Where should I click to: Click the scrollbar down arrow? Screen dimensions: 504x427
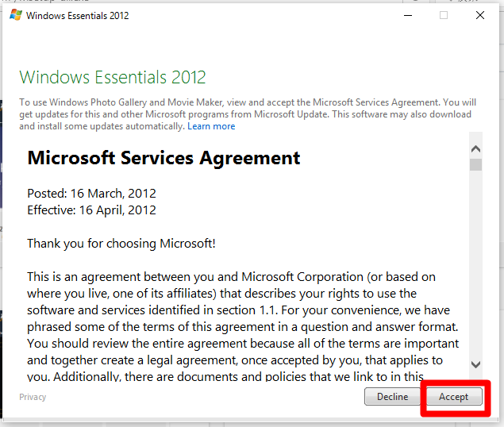(475, 364)
